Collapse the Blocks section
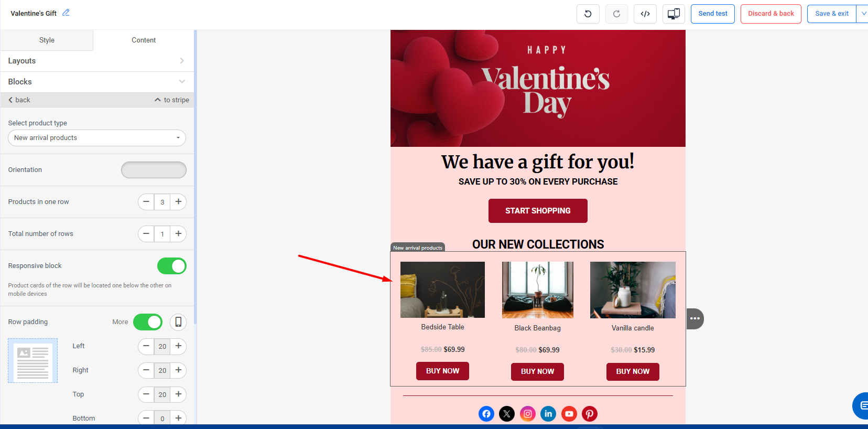 (97, 82)
